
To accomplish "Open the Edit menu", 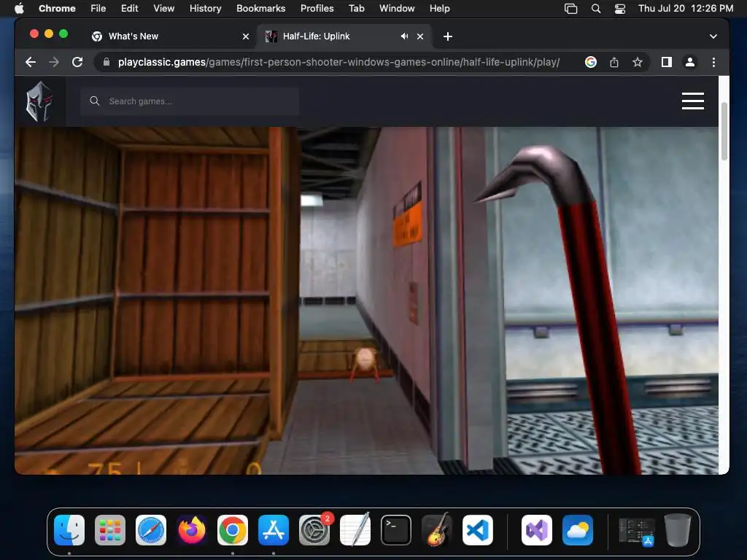I will (x=129, y=8).
